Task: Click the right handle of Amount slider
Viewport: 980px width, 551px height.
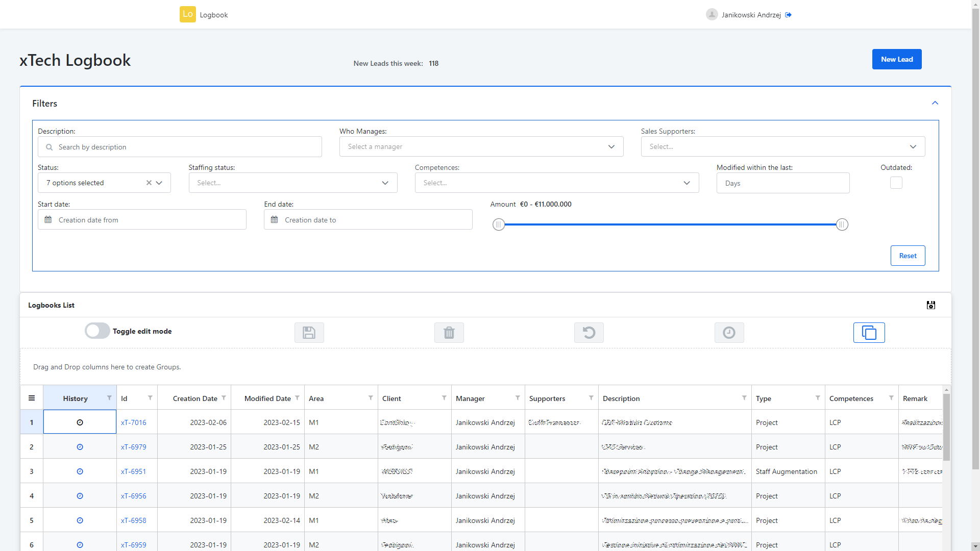Action: [842, 224]
